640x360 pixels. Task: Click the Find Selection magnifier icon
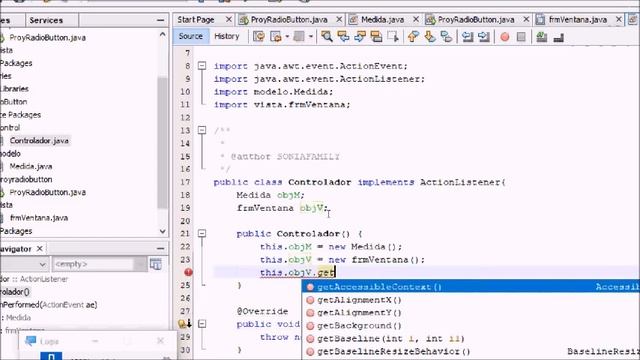coord(327,37)
